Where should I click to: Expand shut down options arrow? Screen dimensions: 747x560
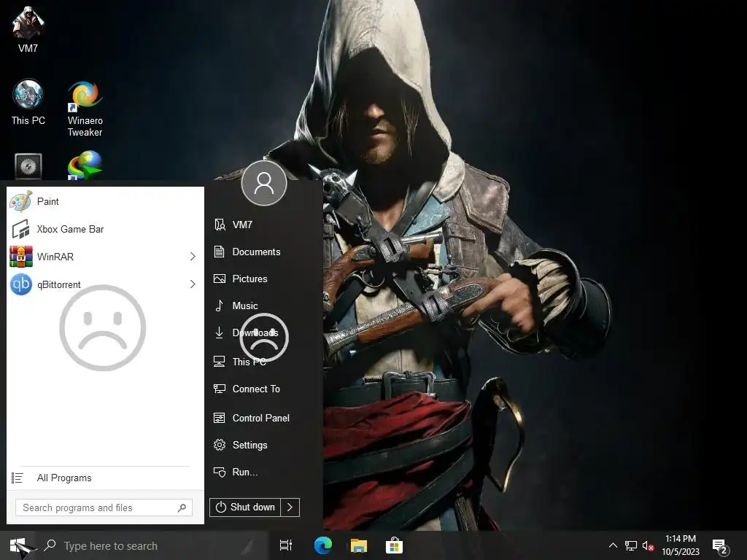(x=290, y=507)
